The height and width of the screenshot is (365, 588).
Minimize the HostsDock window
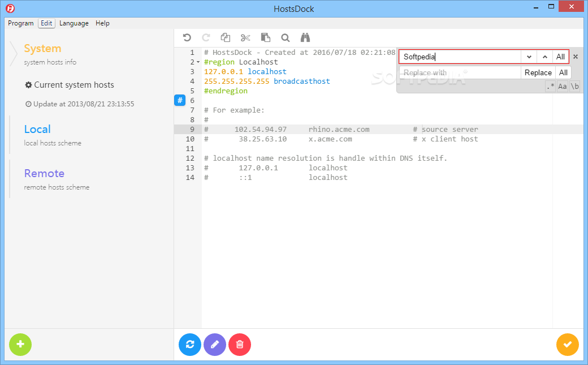pos(536,7)
